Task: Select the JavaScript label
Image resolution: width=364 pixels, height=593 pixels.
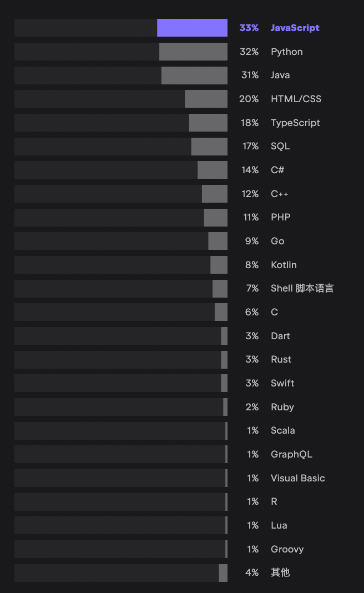Action: [x=295, y=28]
